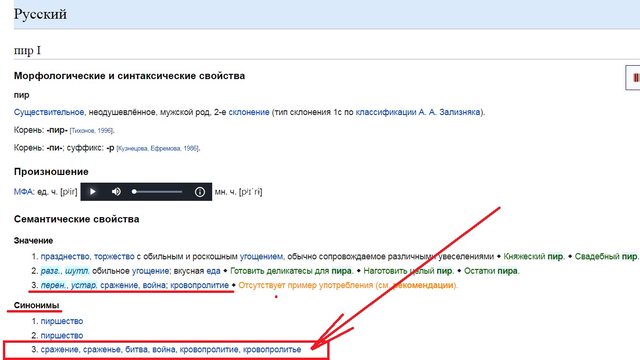Follow the еда link
Viewport: 640px width, 360px height.
(x=213, y=271)
